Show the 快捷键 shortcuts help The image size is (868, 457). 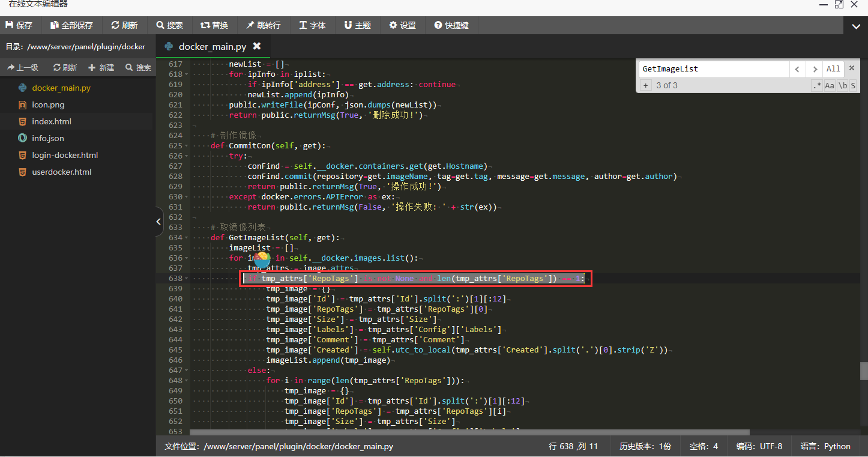(451, 25)
